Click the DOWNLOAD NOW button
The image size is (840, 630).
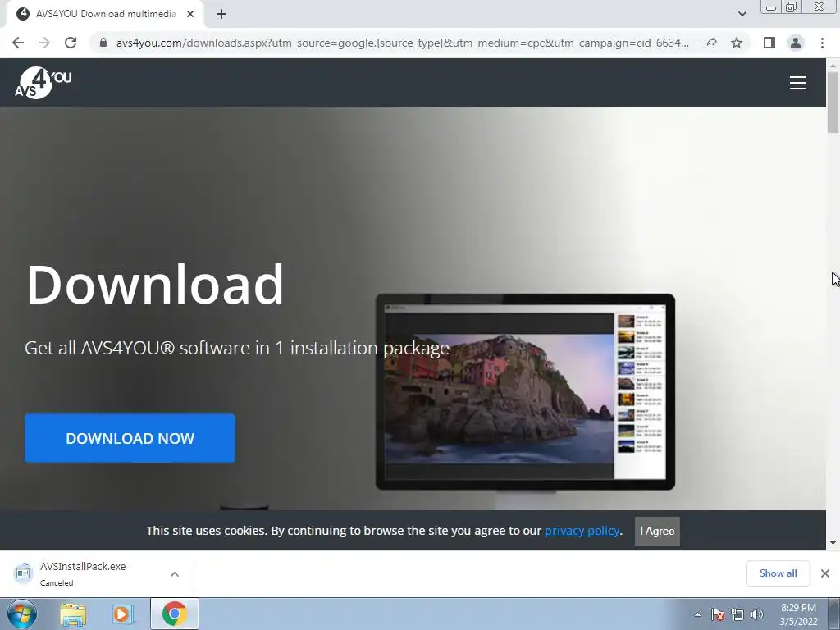(x=130, y=438)
